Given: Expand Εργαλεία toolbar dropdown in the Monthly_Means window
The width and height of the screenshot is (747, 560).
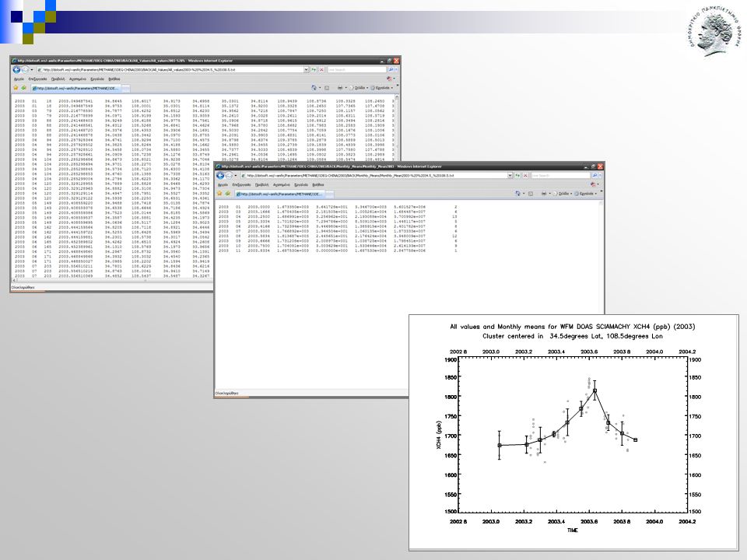Looking at the screenshot, I should 585,194.
